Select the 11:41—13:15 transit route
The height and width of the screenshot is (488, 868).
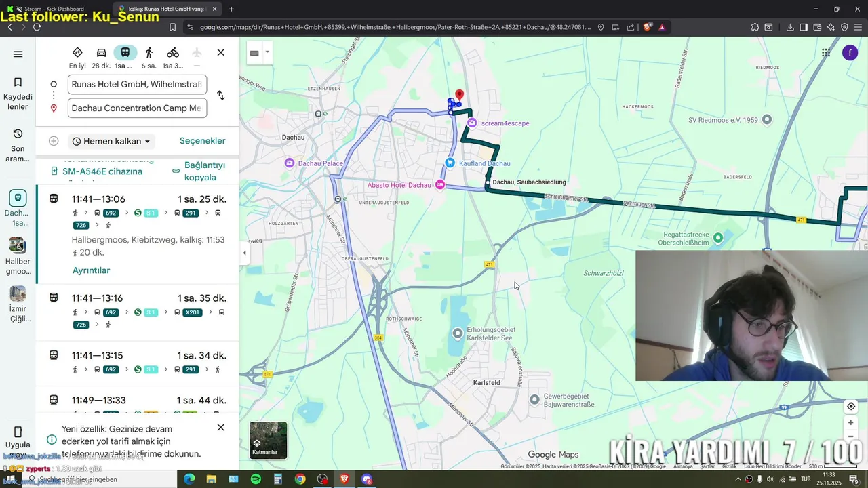click(x=138, y=363)
